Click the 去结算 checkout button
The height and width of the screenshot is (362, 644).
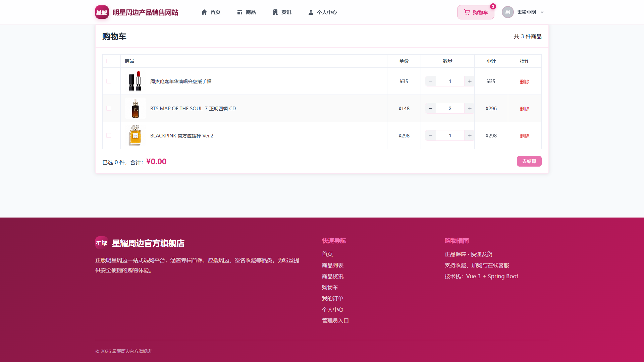(x=529, y=161)
